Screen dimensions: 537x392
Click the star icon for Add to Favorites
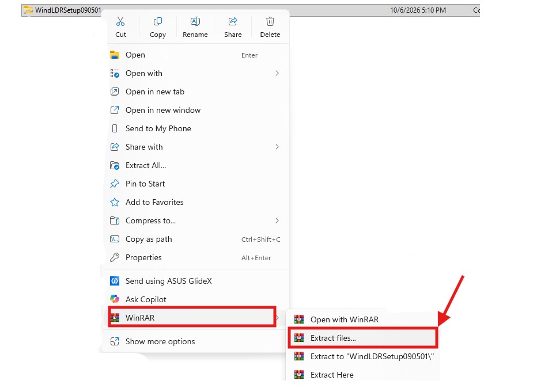coord(115,202)
